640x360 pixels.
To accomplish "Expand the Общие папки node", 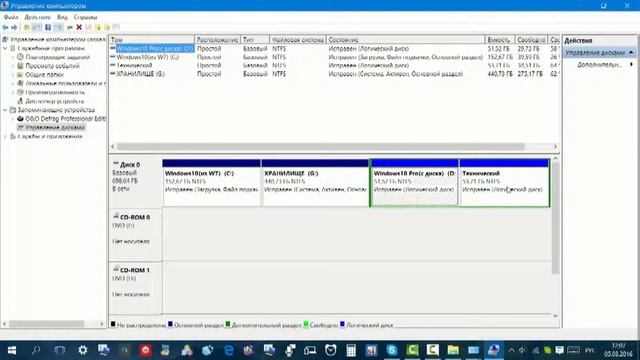I will 13,75.
